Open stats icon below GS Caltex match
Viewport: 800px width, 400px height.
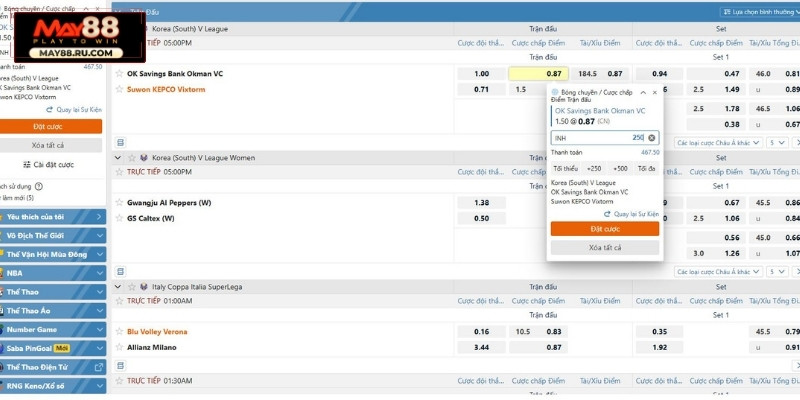pyautogui.click(x=121, y=271)
